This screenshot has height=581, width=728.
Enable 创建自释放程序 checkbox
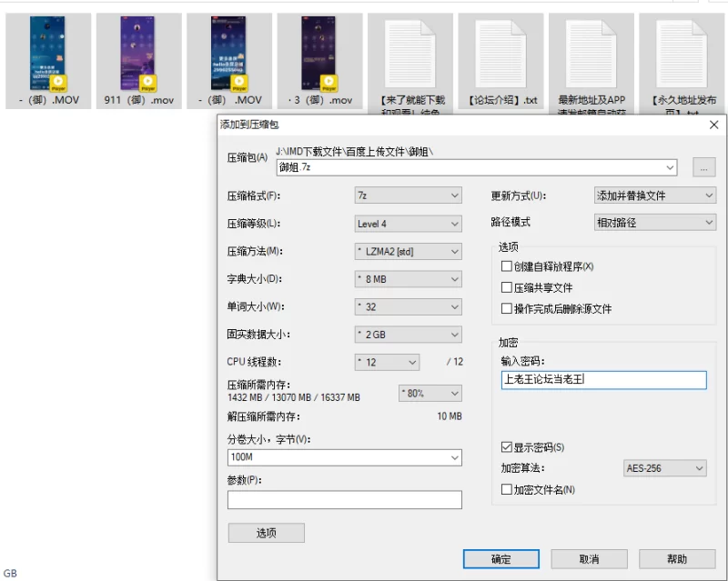pos(507,266)
